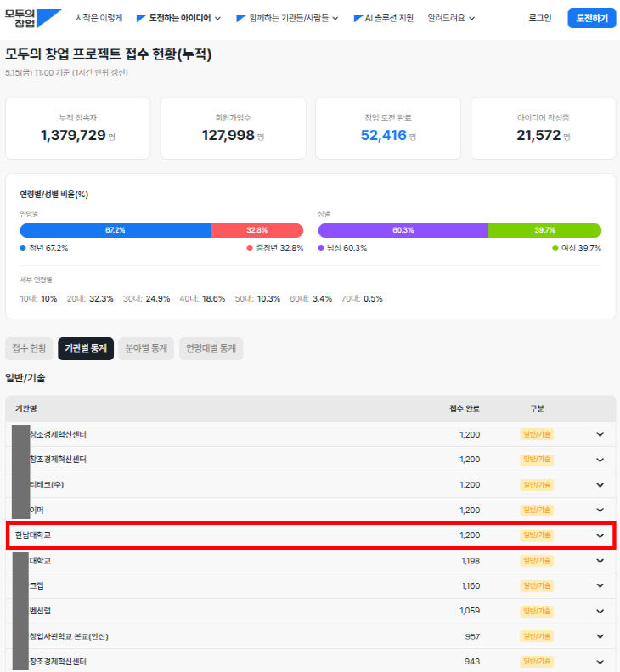
Task: Click the purple 60.3% 남성 bar segment
Action: coord(403,230)
